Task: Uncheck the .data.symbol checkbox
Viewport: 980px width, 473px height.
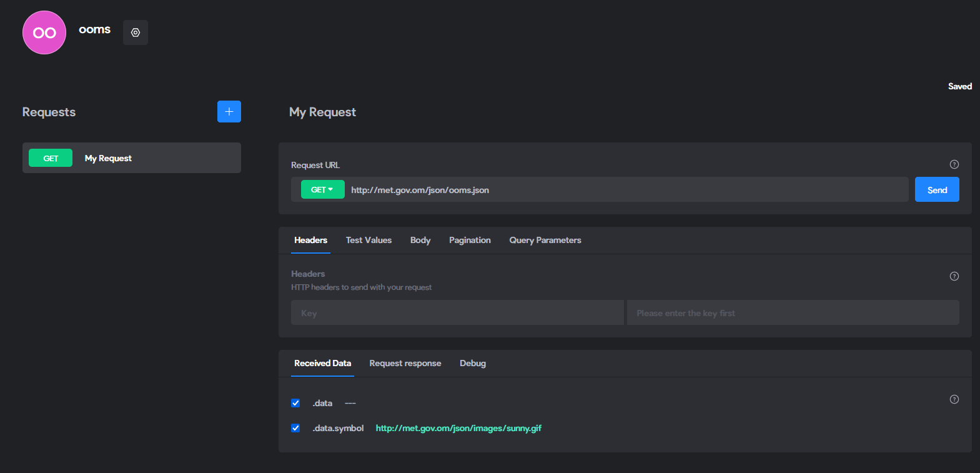Action: click(295, 428)
